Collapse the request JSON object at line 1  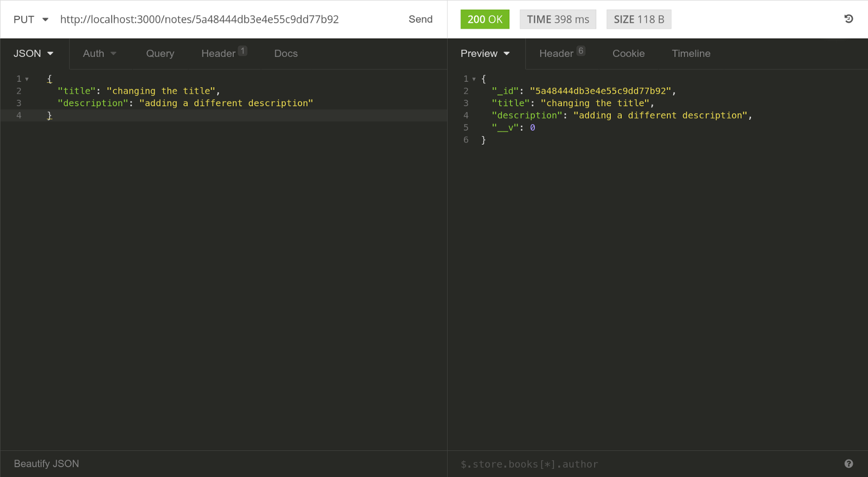[27, 79]
